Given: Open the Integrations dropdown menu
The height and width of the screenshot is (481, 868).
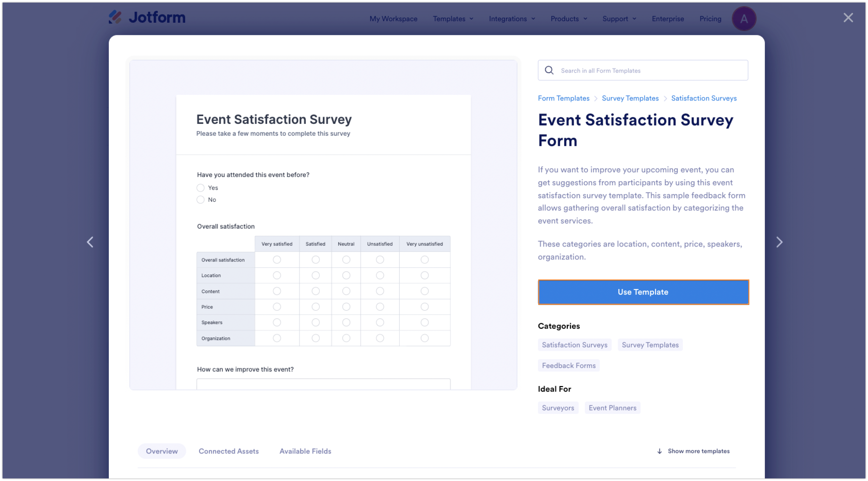Looking at the screenshot, I should [x=511, y=19].
